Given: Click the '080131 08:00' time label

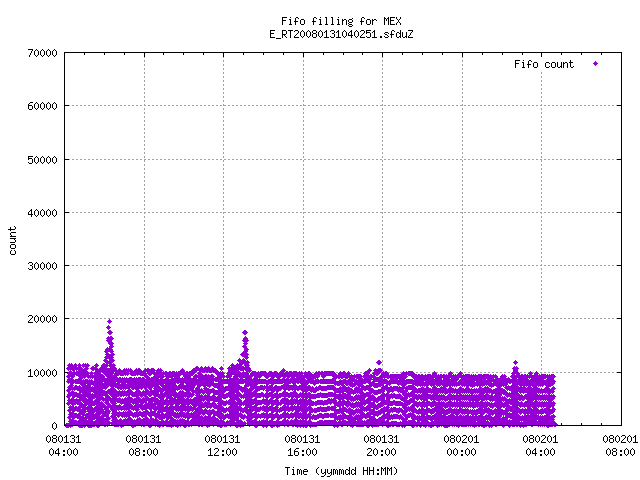Looking at the screenshot, I should point(143,446).
